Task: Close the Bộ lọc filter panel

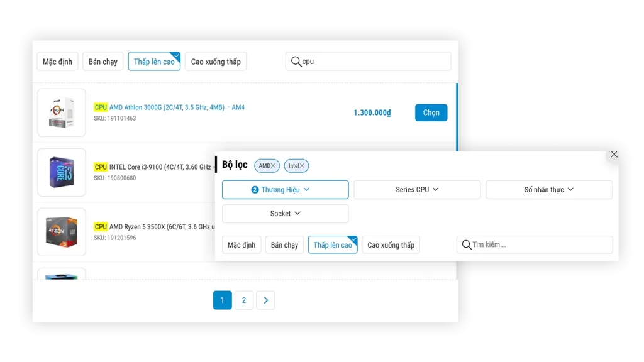Action: (614, 155)
